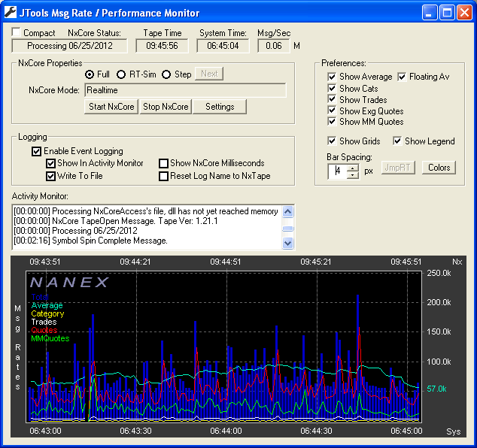
Task: Click the Average legend entry in chart
Action: [47, 305]
